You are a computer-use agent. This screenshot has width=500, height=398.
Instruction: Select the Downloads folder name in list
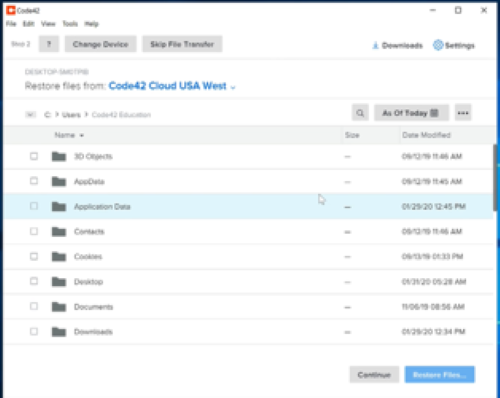(93, 332)
